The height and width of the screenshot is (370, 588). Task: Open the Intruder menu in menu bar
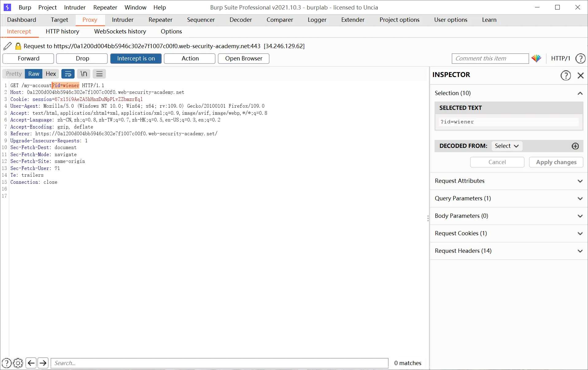(x=75, y=7)
